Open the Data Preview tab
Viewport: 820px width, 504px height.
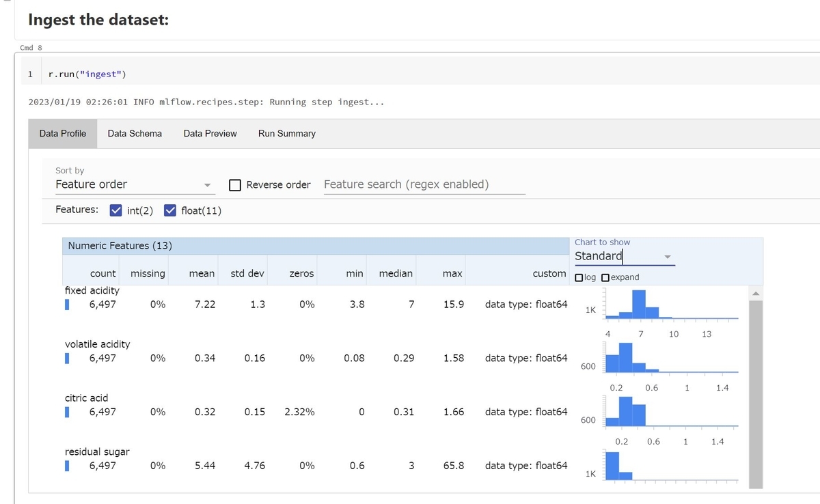(210, 134)
